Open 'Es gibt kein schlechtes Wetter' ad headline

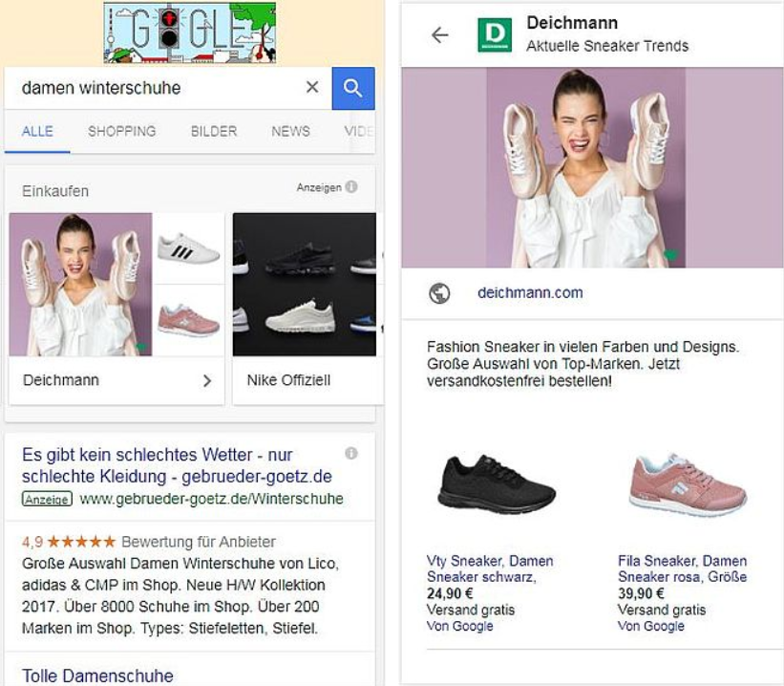[x=177, y=465]
